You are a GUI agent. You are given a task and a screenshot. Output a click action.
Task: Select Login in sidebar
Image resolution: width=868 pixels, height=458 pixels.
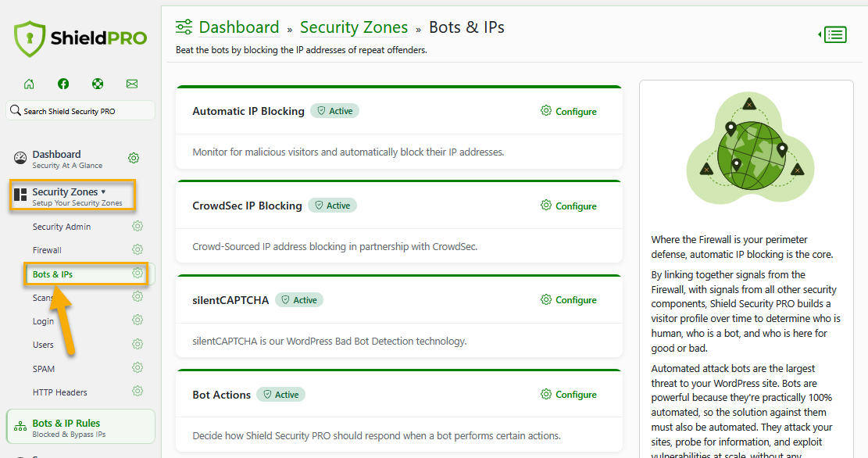coord(43,321)
